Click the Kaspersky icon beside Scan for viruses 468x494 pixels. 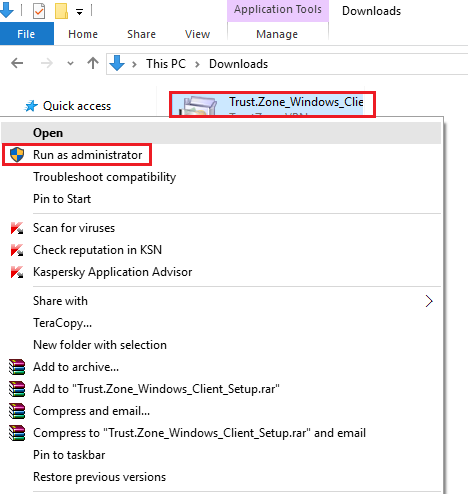(x=17, y=228)
